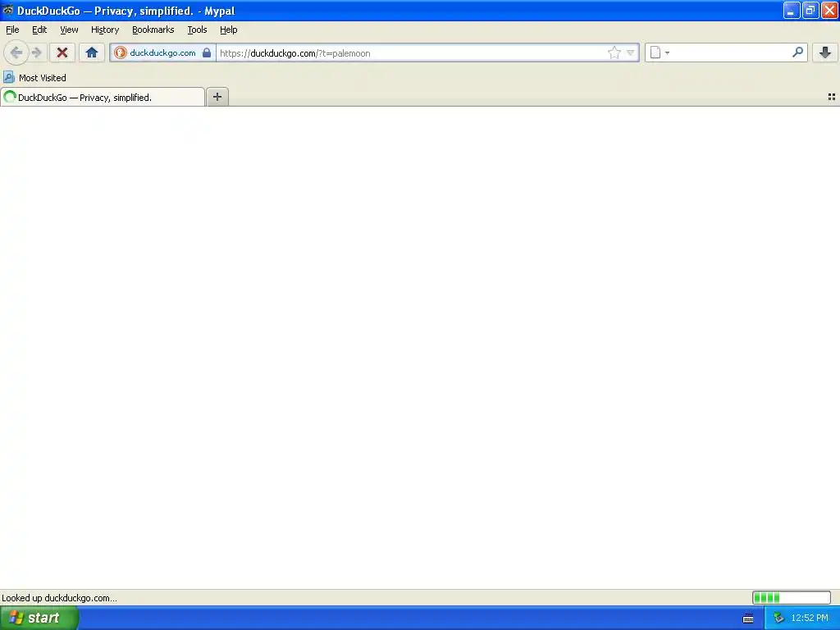Screen dimensions: 840x630
Task: Open the Most Visited bookmarks folder
Action: pyautogui.click(x=35, y=78)
